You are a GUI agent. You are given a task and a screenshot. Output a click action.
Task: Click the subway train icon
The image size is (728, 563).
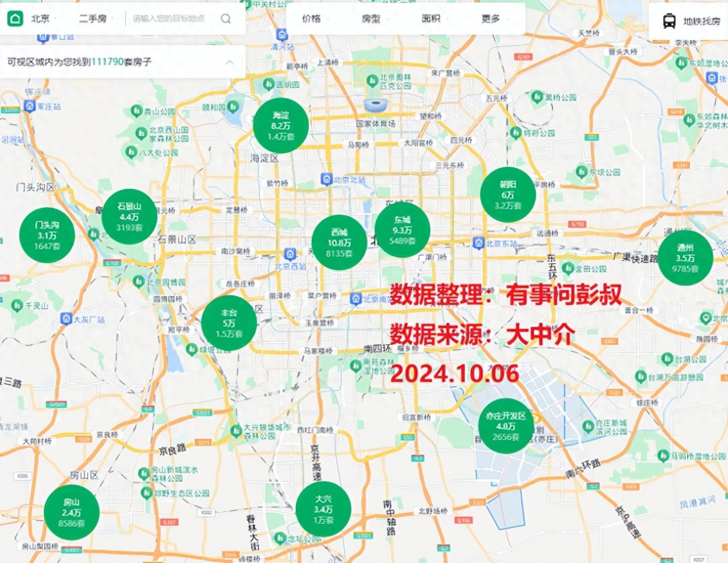(669, 22)
